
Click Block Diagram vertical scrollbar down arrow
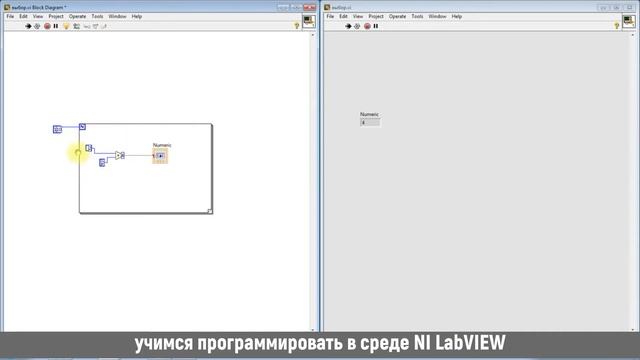click(313, 329)
